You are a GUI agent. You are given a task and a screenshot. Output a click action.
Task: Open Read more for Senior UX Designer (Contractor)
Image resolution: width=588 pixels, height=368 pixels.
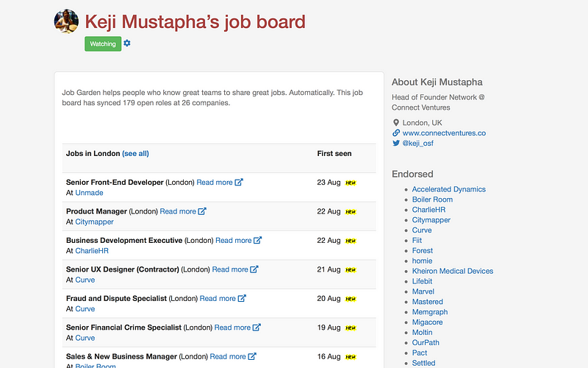tap(230, 269)
